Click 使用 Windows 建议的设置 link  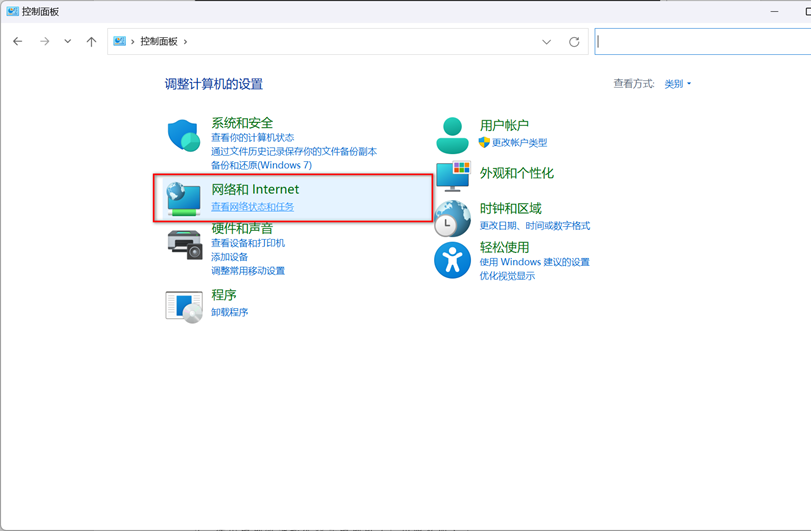click(x=534, y=262)
